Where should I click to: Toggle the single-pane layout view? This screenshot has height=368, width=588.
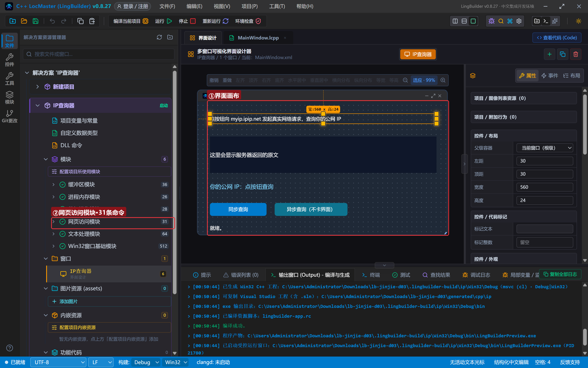473,21
